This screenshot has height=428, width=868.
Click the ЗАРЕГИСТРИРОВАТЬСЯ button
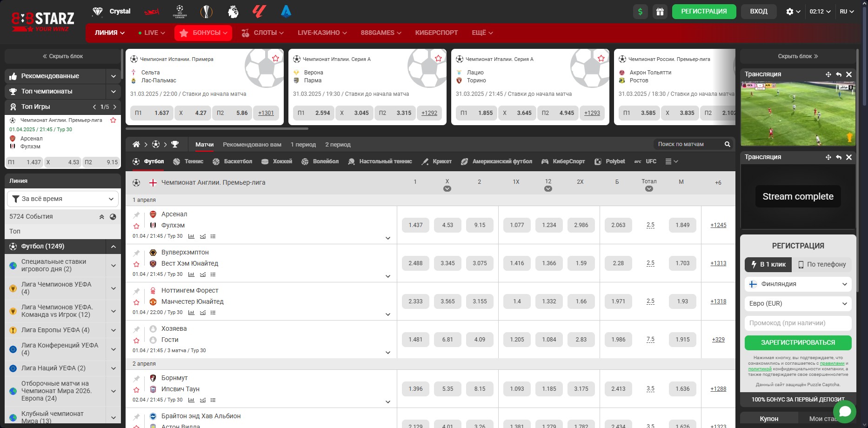[798, 343]
